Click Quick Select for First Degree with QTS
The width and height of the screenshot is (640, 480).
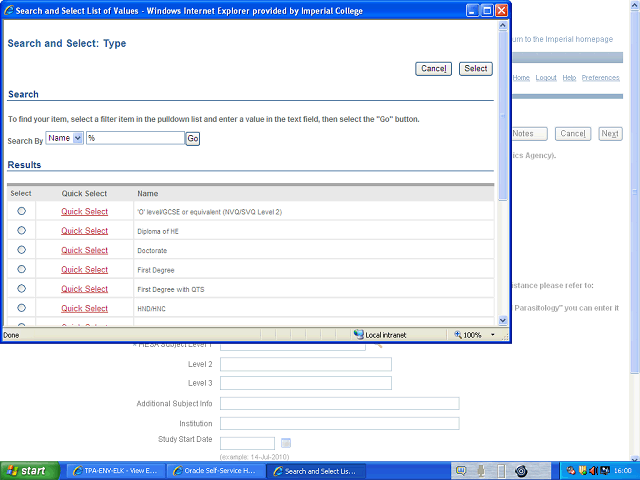click(x=84, y=289)
